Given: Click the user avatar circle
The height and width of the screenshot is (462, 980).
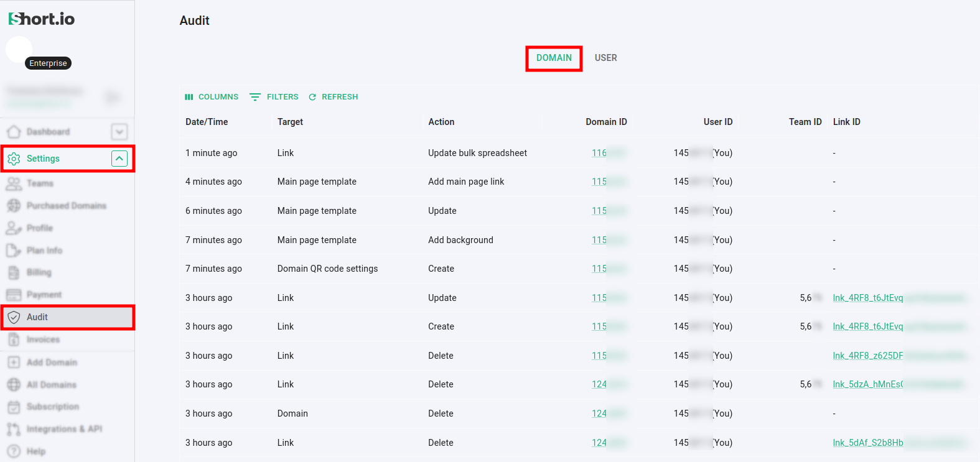Looking at the screenshot, I should point(19,49).
